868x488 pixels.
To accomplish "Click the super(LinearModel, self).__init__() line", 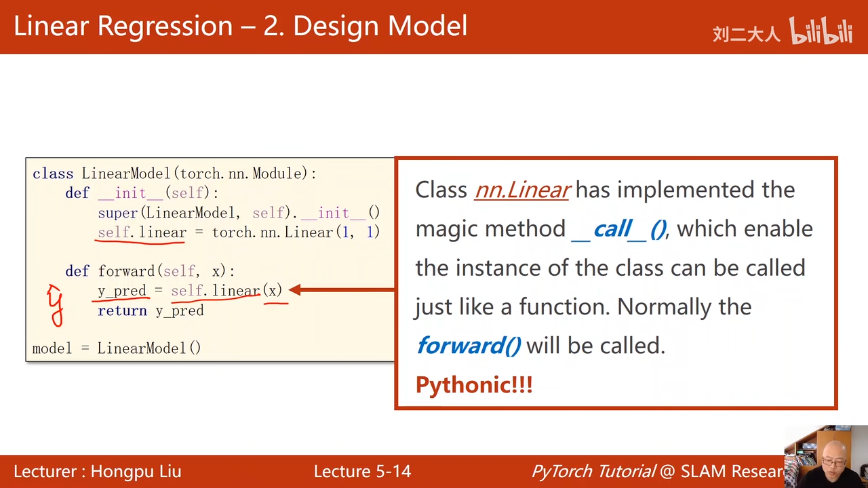I will tap(239, 213).
